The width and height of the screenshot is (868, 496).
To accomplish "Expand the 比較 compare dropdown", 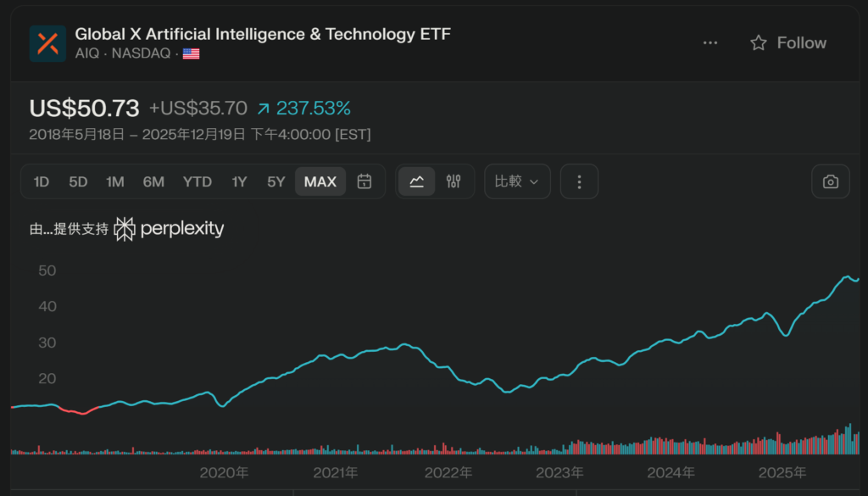I will click(517, 181).
